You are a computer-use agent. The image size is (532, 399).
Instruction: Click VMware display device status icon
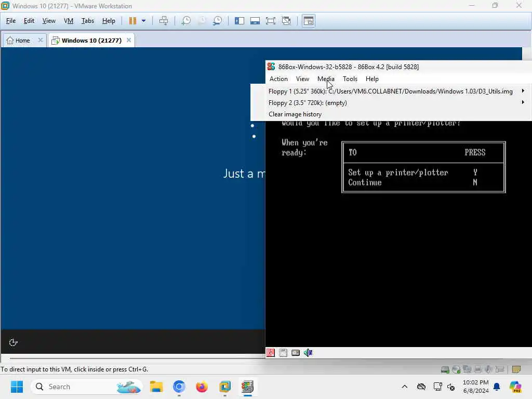(x=500, y=369)
